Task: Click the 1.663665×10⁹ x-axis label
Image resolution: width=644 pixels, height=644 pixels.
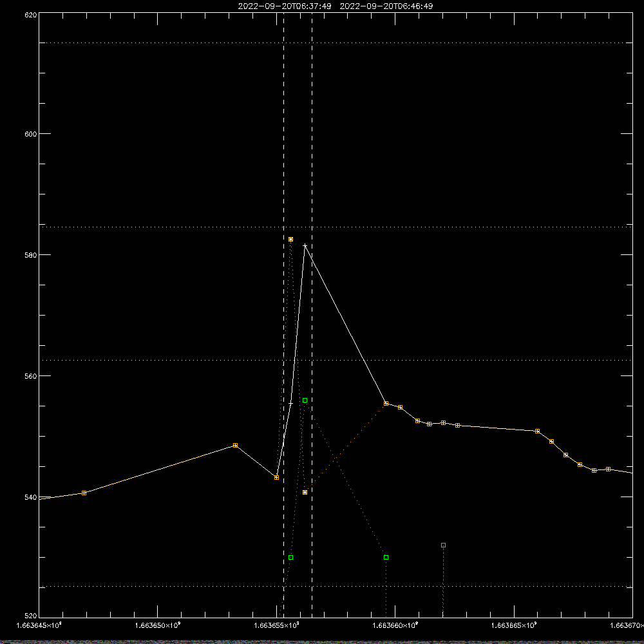Action: (514, 625)
